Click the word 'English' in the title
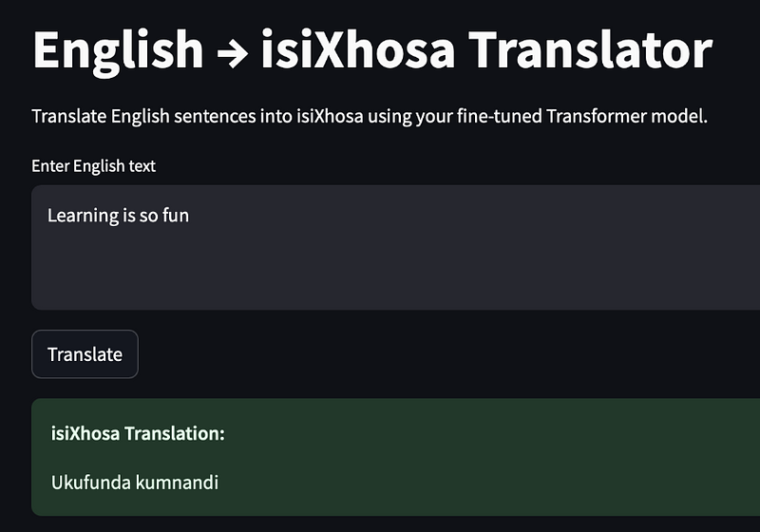The height and width of the screenshot is (532, 760). [118, 49]
